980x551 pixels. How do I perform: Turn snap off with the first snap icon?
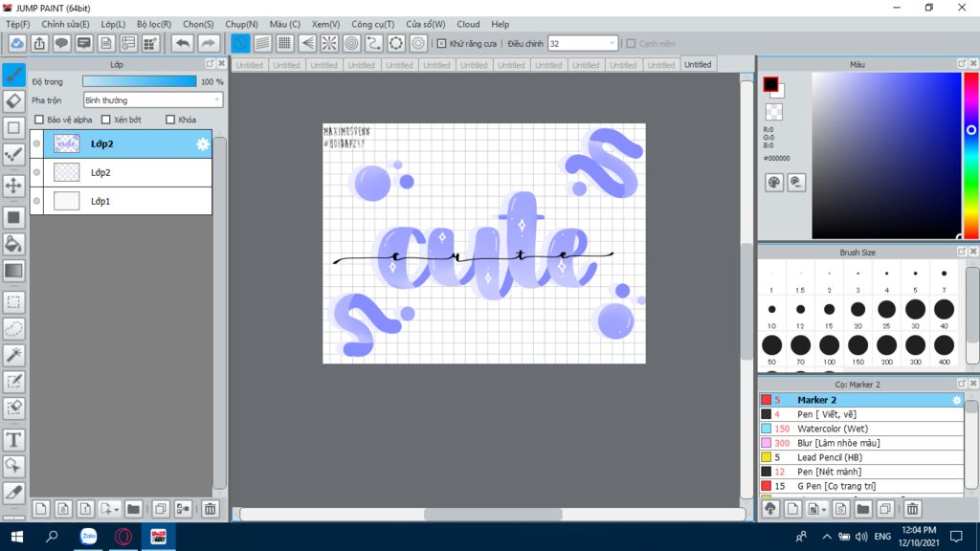(x=240, y=43)
